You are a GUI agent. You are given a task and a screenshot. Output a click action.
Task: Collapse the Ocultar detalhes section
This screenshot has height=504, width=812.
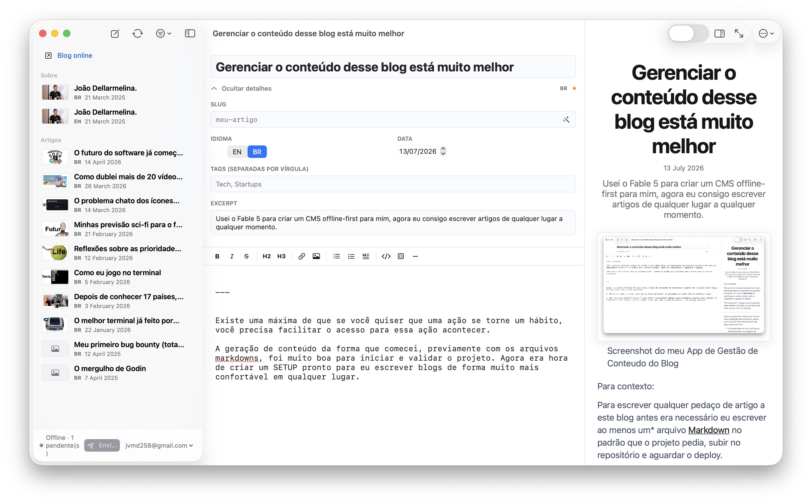click(242, 88)
